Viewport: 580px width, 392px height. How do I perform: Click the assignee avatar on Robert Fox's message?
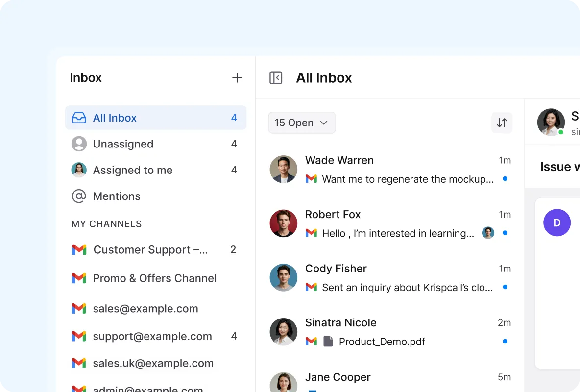[488, 233]
